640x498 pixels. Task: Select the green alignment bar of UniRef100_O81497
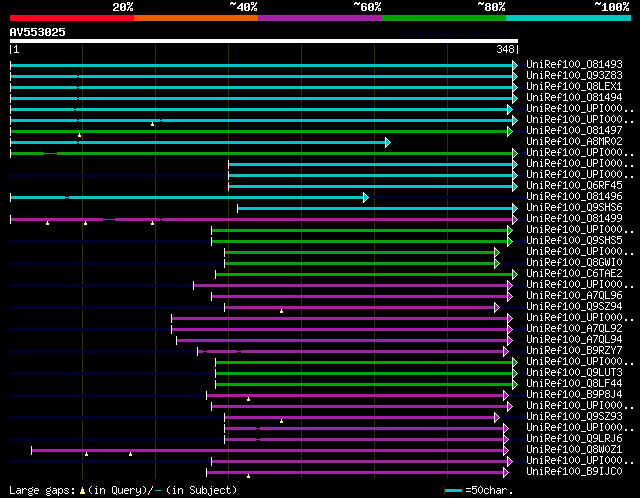(x=259, y=131)
